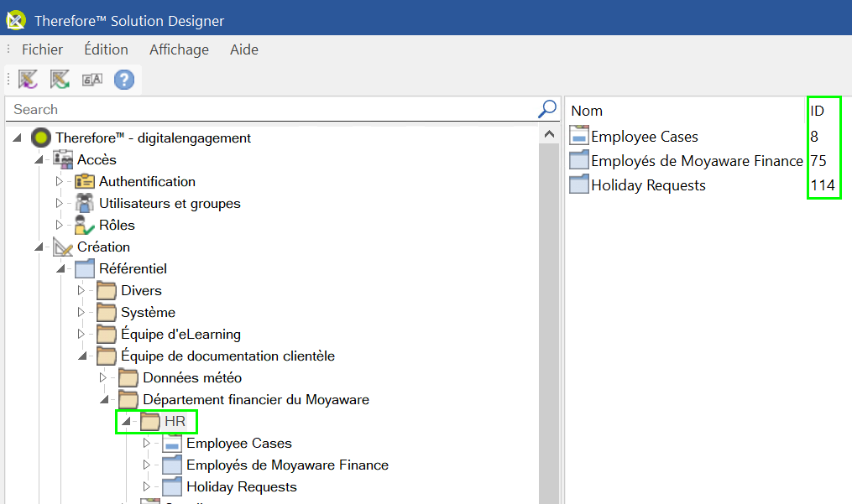Viewport: 852px width, 504px height.
Task: Collapse the Therefore digitalengagement root node
Action: click(18, 138)
